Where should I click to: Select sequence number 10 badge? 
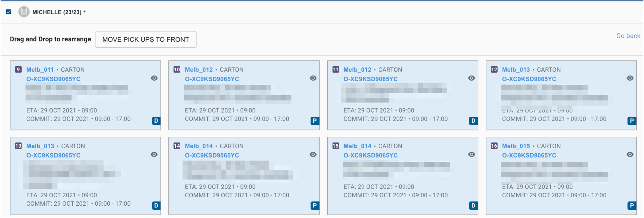(x=177, y=70)
